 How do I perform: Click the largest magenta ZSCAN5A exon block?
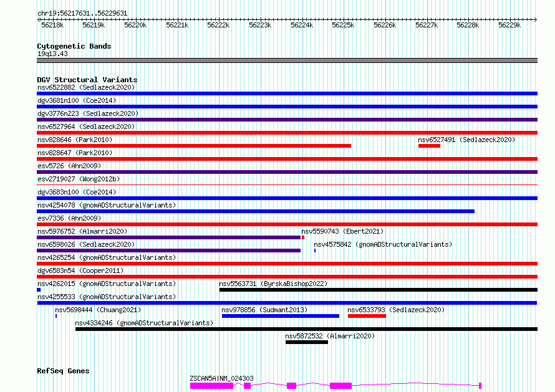click(211, 386)
